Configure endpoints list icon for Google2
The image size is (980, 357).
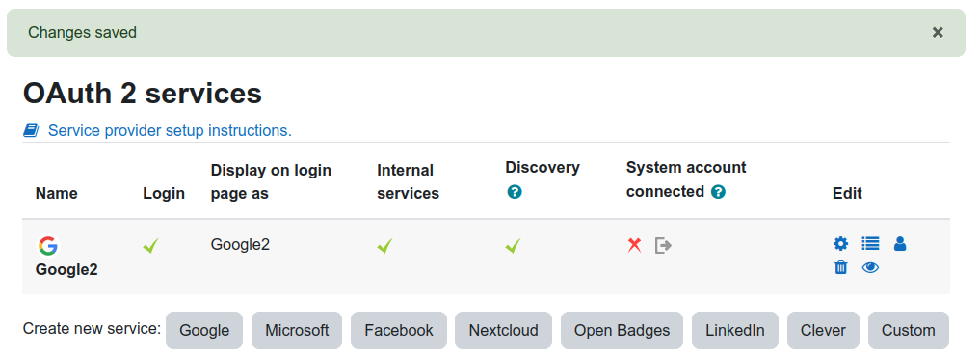pyautogui.click(x=870, y=243)
